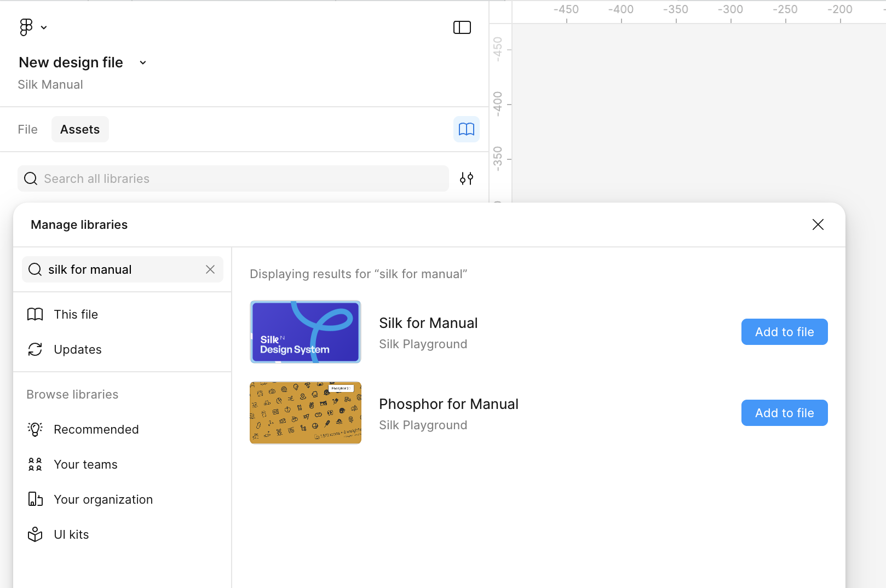Select the Recommended libraries lightbulb icon

coord(35,429)
